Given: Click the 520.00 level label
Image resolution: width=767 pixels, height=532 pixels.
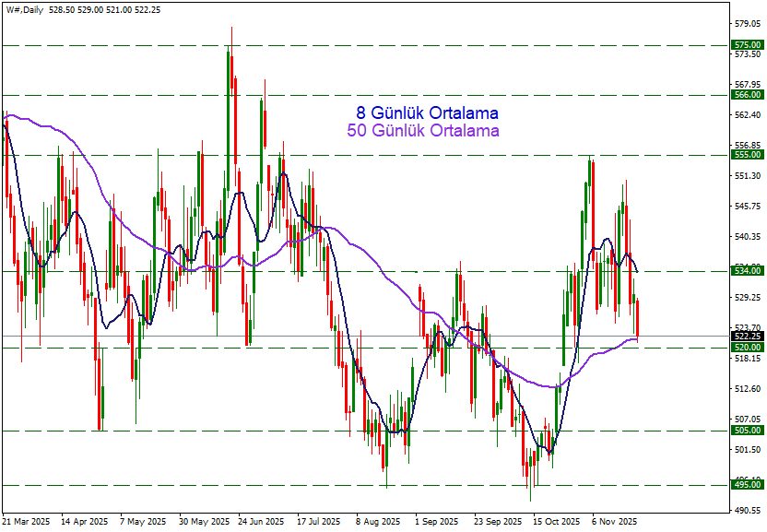Looking at the screenshot, I should click(746, 348).
